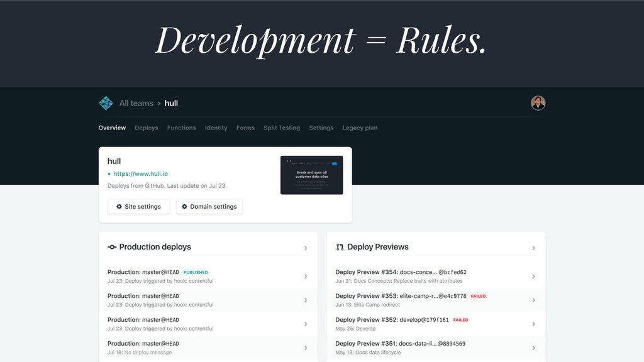Click the Domain settings button
Viewport: 644px width, 362px height.
coord(209,206)
